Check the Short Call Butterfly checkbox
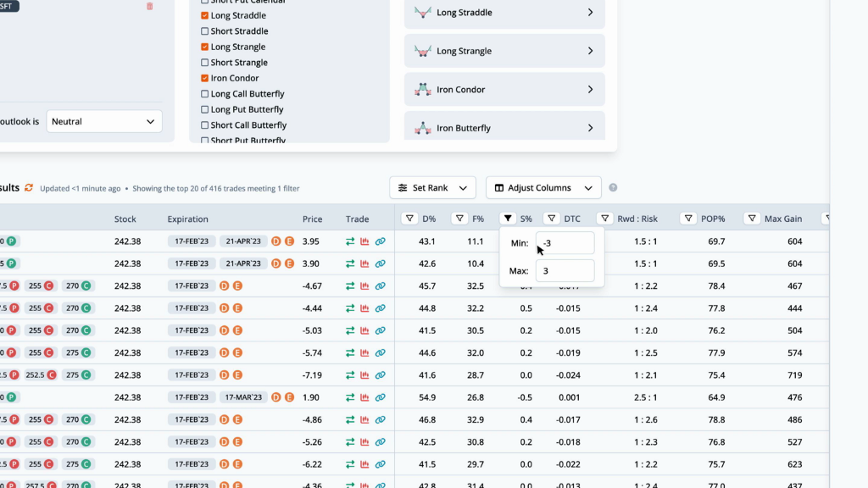 [205, 125]
